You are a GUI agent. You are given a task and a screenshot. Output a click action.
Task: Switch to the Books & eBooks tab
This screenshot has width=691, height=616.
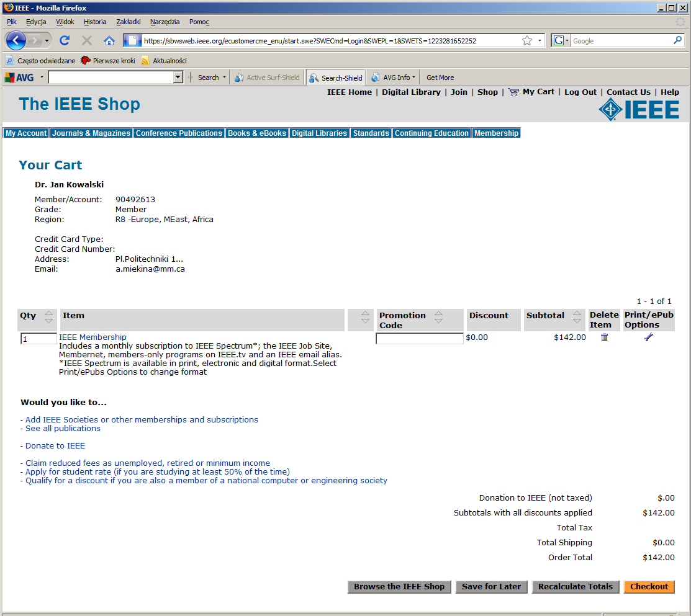257,133
